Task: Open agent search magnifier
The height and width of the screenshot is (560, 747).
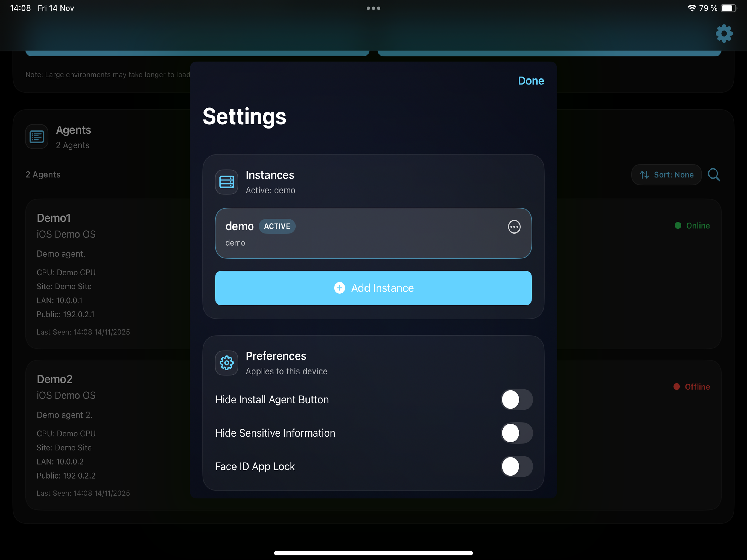Action: (714, 175)
